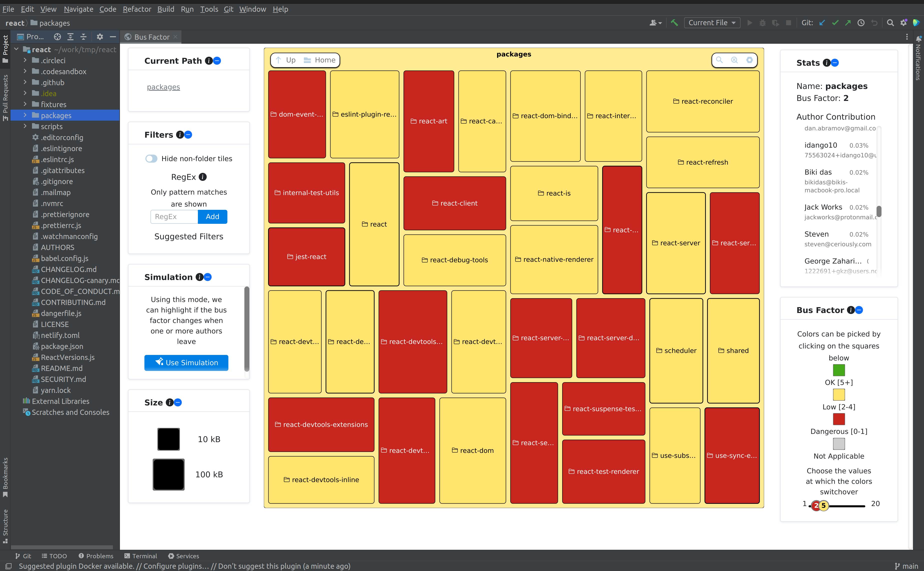Click the treemap zoom magnifier icon
Image resolution: width=924 pixels, height=571 pixels.
pyautogui.click(x=719, y=60)
